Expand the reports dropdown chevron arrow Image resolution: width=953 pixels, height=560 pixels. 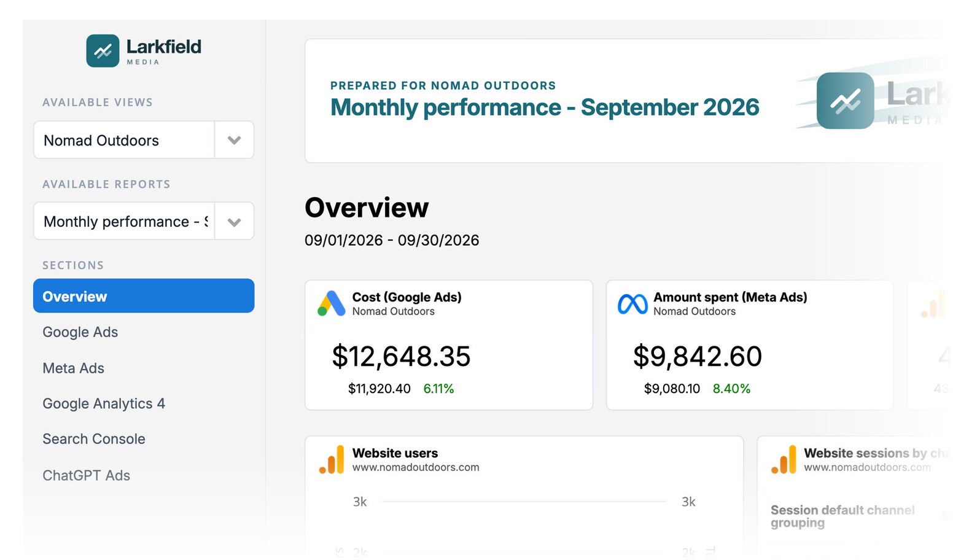(x=234, y=222)
